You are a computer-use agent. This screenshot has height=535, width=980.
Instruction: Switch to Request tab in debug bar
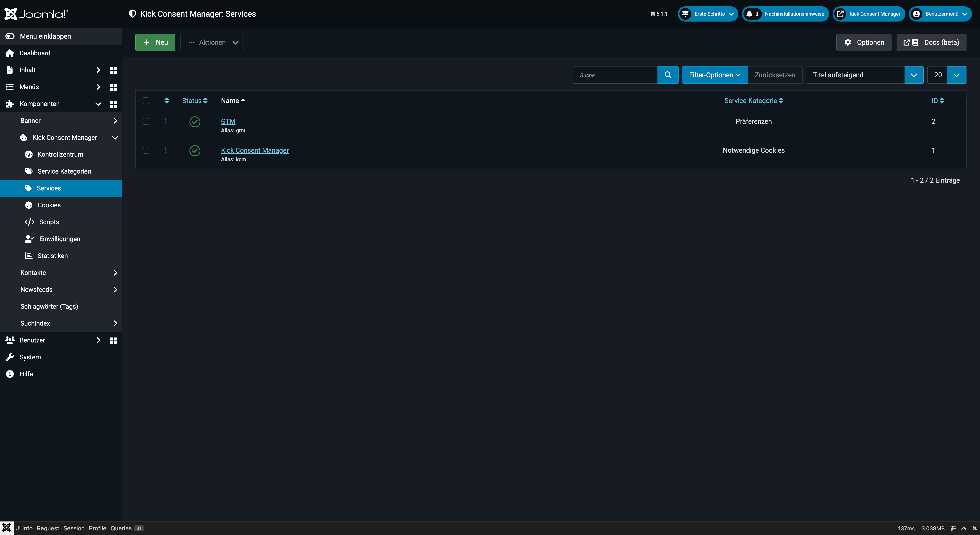coord(48,528)
